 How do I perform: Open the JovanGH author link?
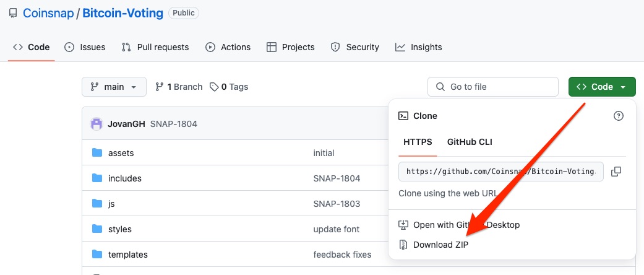click(126, 124)
